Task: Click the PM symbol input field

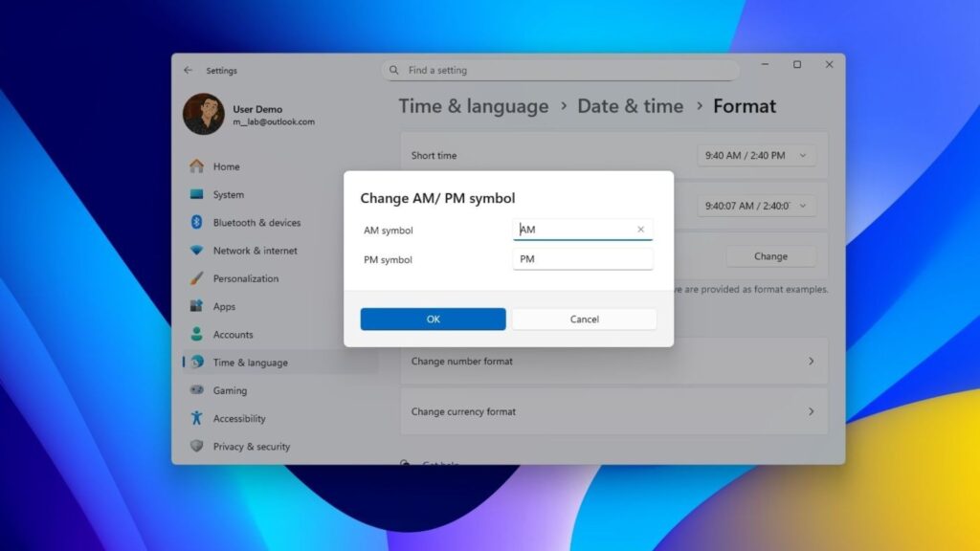Action: [x=583, y=258]
